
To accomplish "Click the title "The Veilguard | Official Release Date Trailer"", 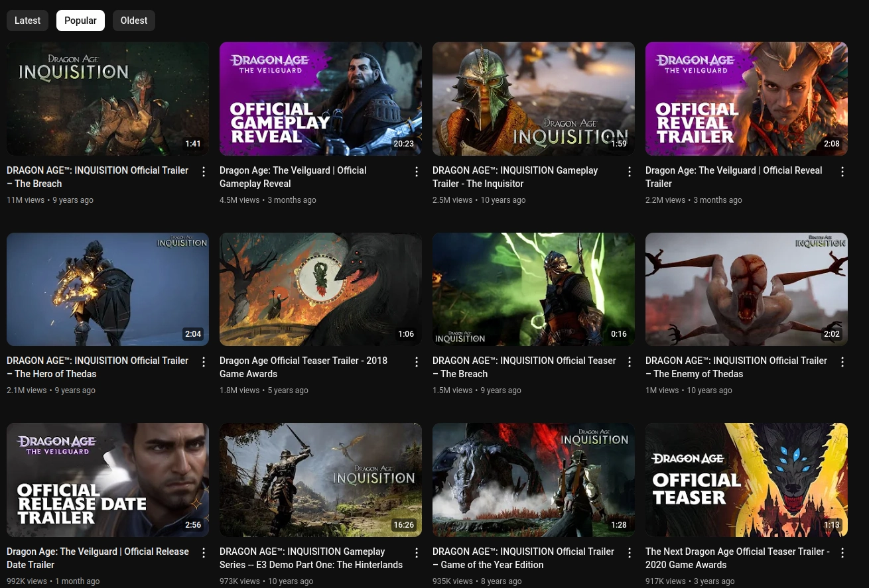I will (x=98, y=558).
